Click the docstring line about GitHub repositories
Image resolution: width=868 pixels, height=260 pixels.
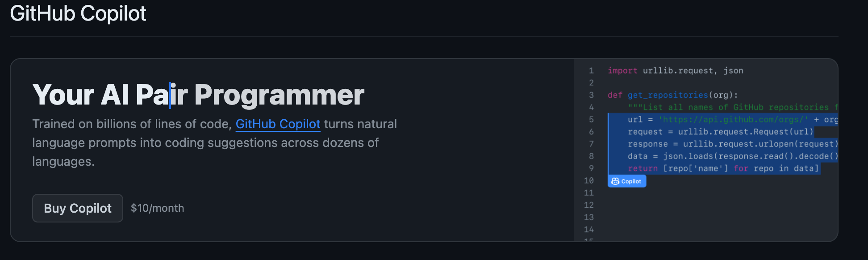click(733, 107)
